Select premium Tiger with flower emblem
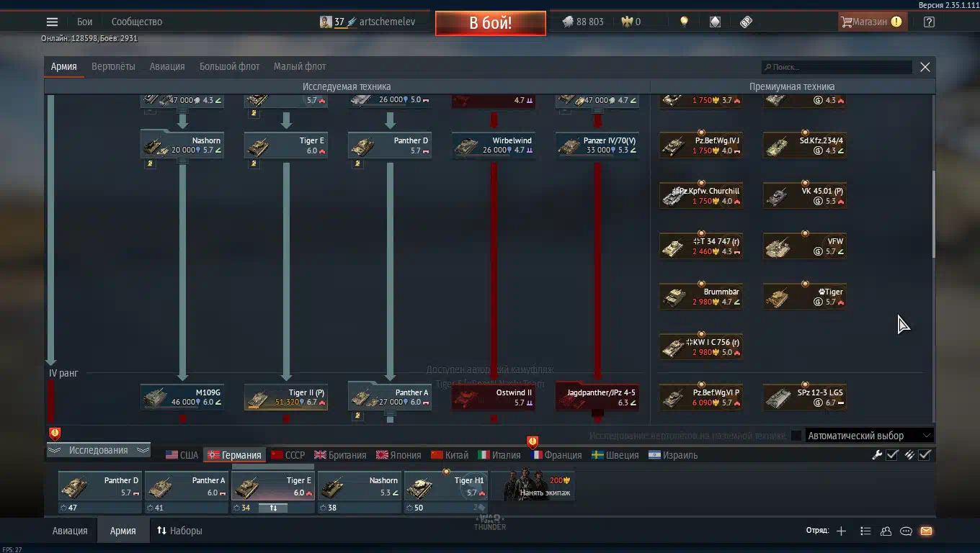 coord(805,297)
